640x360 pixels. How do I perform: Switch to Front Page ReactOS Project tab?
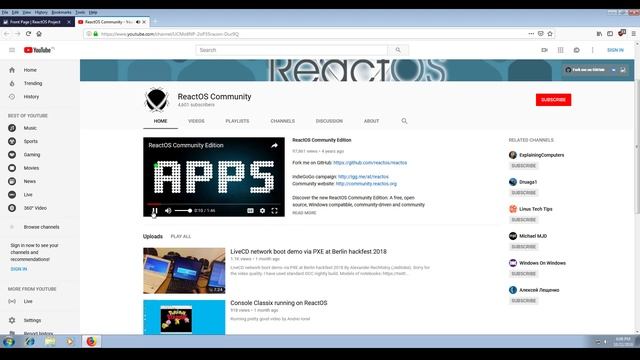(x=35, y=22)
